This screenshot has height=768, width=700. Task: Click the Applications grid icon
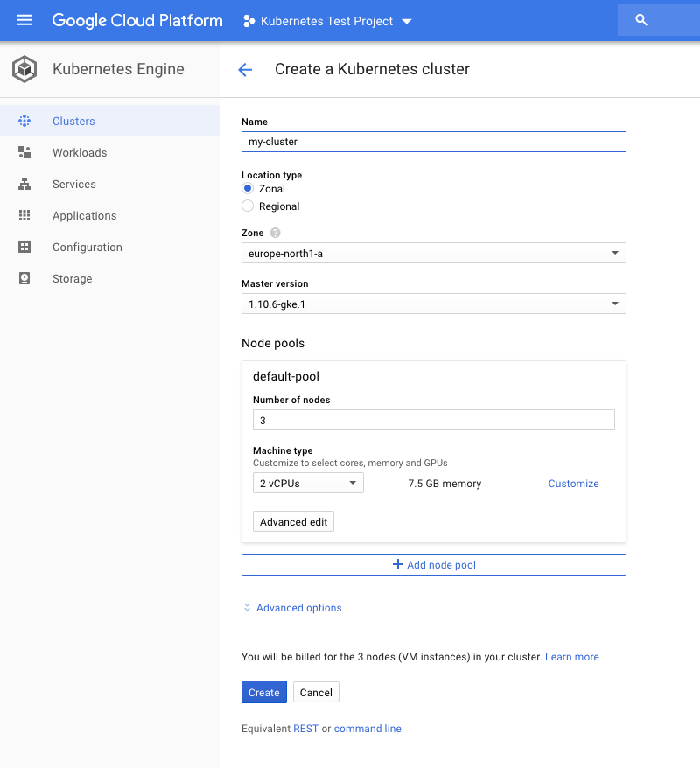click(24, 216)
